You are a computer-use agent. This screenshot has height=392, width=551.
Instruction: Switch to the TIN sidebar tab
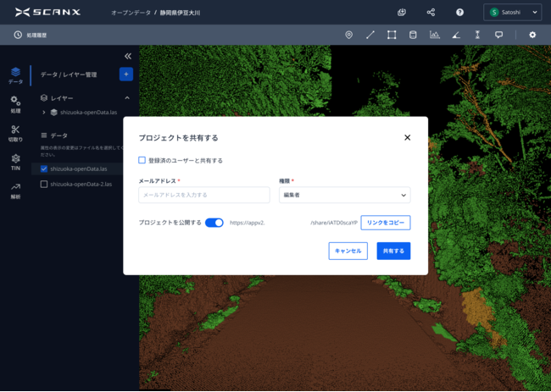pos(15,161)
